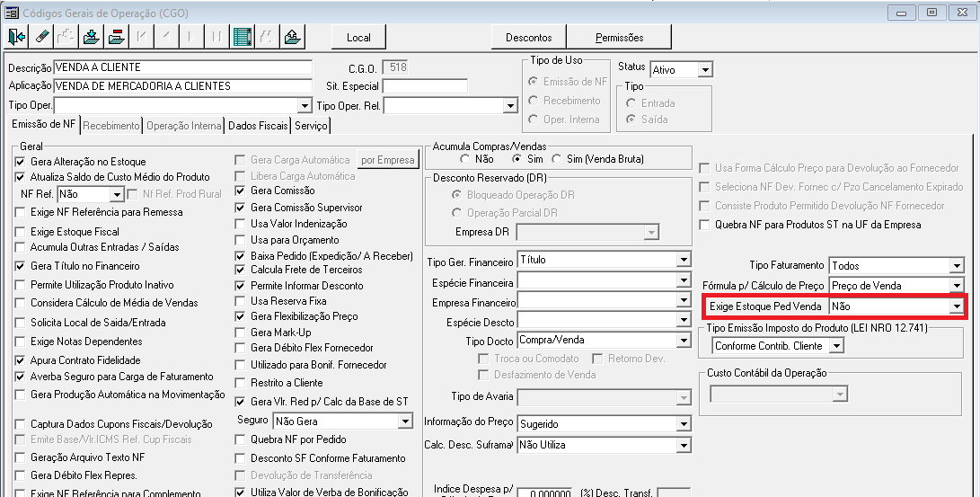This screenshot has width=980, height=497.
Task: Click the Descrição input field
Action: coord(182,67)
